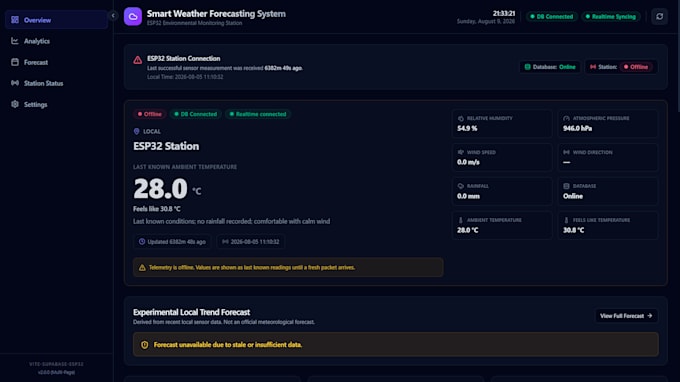Click the Relative Humidity 54.9 % card
The height and width of the screenshot is (382, 680).
(x=502, y=124)
